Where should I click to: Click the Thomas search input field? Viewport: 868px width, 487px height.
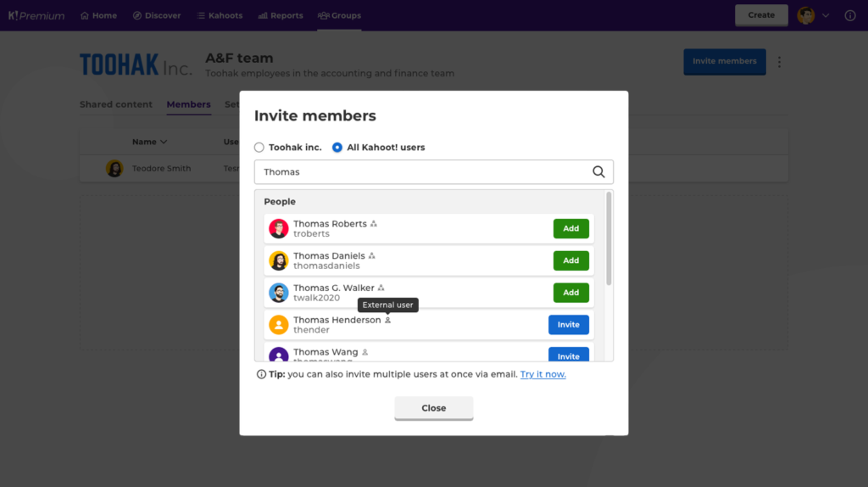click(424, 172)
